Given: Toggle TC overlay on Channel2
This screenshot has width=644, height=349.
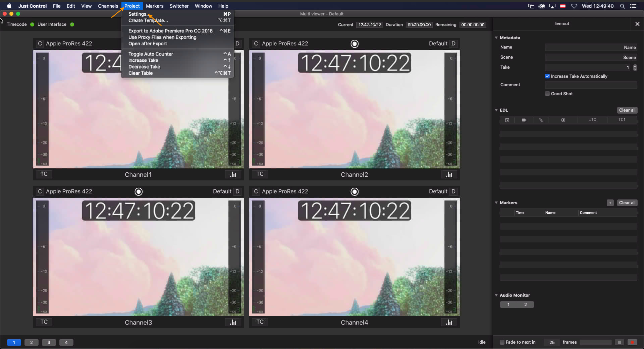Looking at the screenshot, I should coord(260,174).
